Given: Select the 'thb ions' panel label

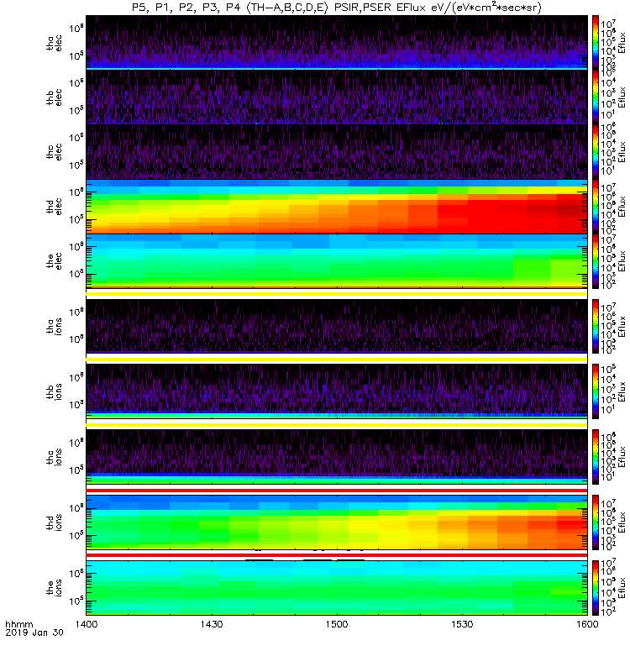Looking at the screenshot, I should click(x=54, y=391).
